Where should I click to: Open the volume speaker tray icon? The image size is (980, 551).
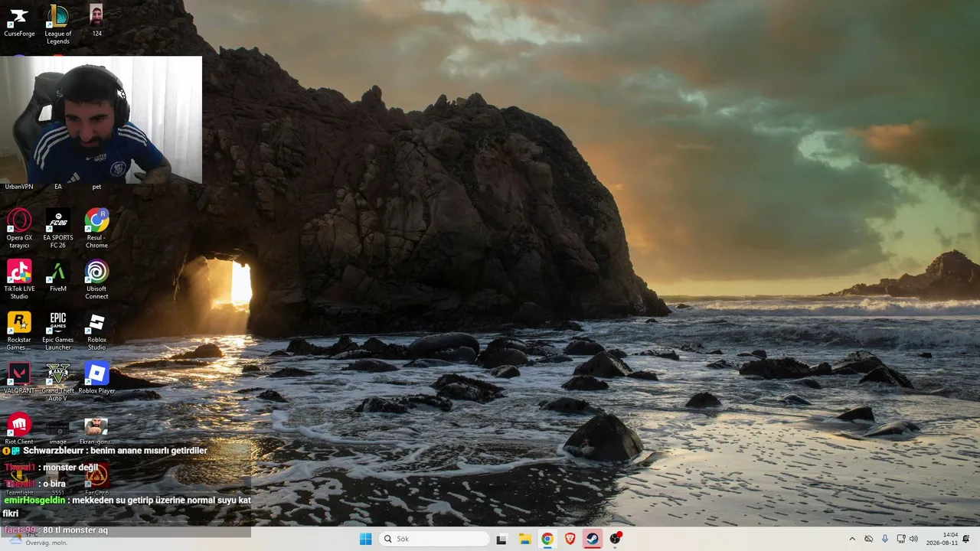coord(913,539)
